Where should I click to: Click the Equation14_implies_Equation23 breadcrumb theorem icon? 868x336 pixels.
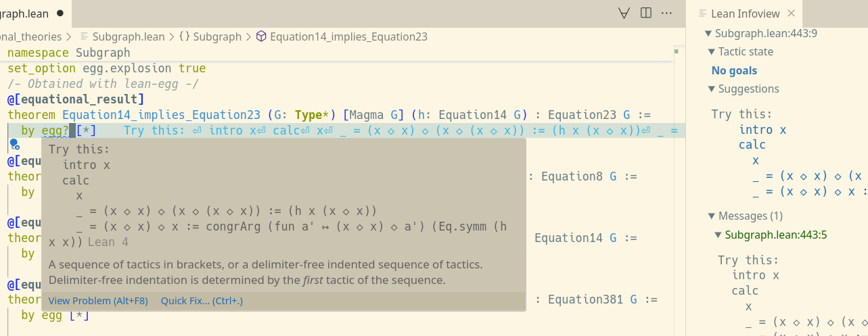click(x=261, y=37)
